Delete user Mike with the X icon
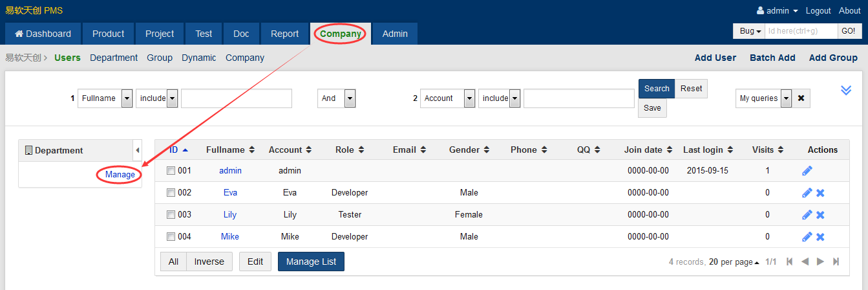Viewport: 868px width, 290px height. 820,237
